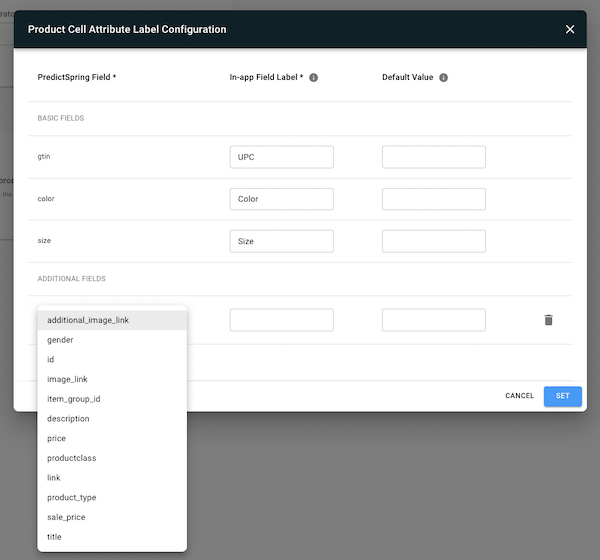Choose item_group_id option

point(112,399)
